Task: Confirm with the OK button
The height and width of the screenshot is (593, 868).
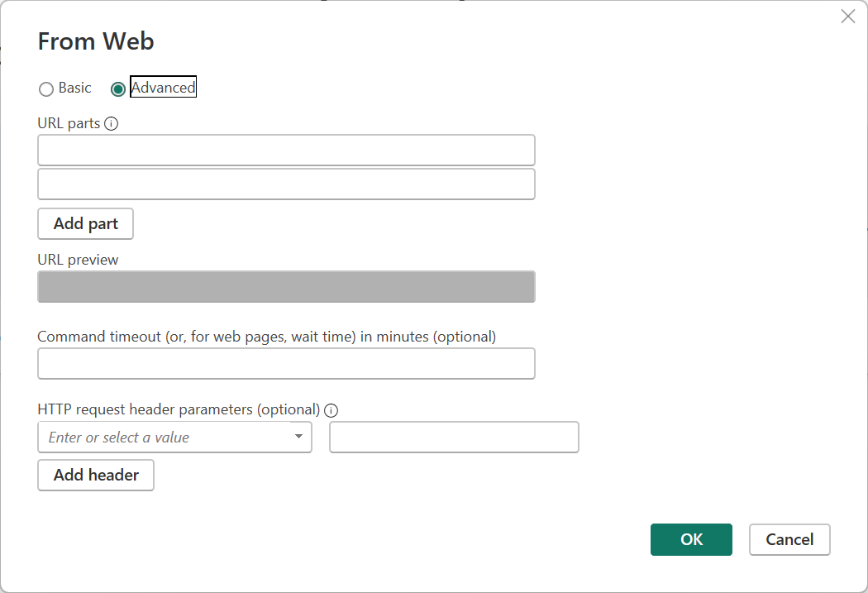Action: 691,539
